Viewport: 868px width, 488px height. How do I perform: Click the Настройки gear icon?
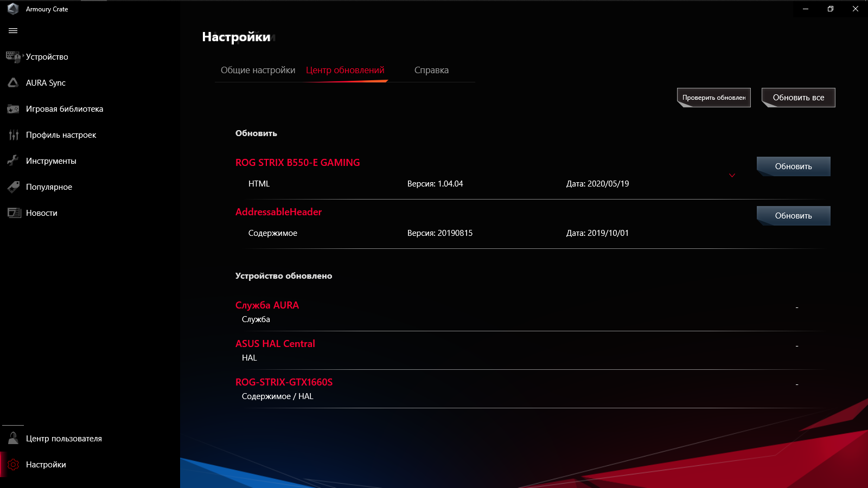[14, 465]
